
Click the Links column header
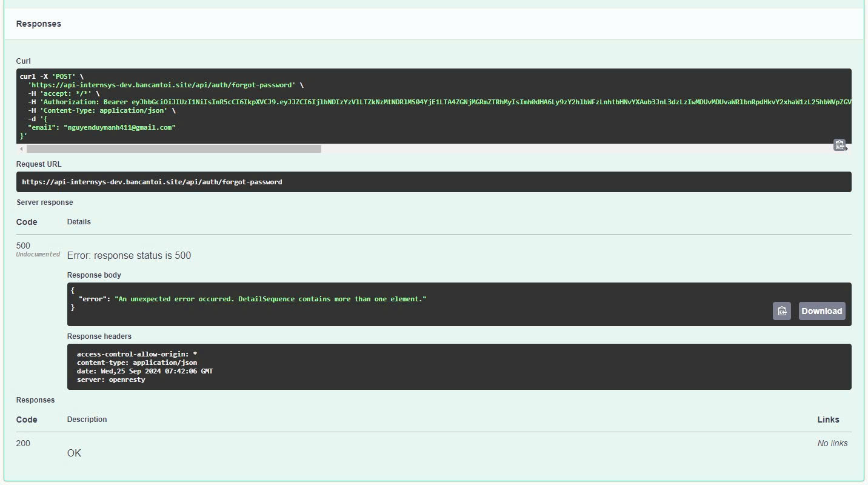[x=828, y=420]
